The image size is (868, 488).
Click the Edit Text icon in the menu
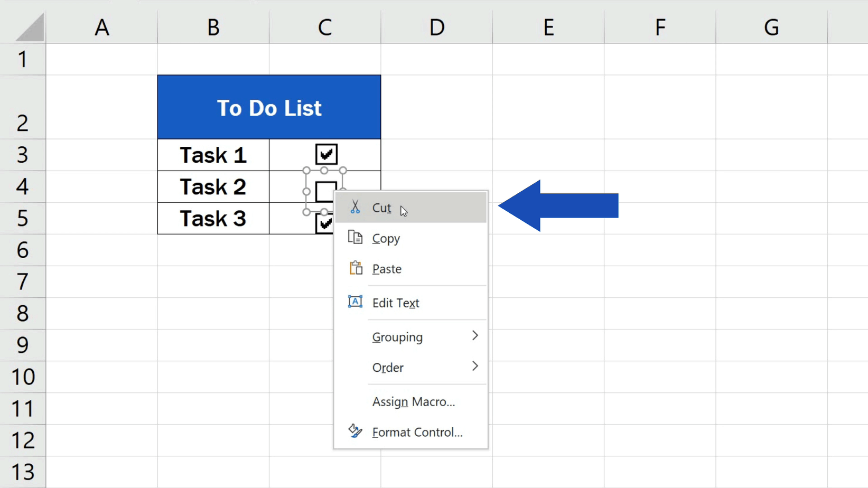point(356,302)
